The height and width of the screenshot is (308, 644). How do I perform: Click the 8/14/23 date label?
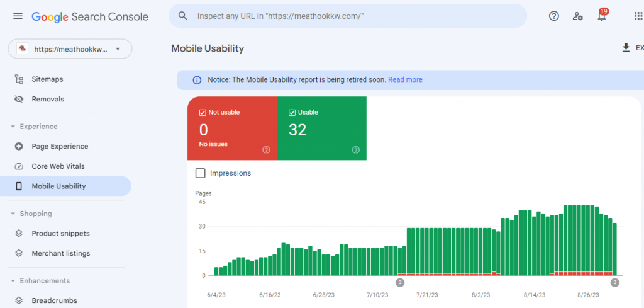pyautogui.click(x=535, y=295)
